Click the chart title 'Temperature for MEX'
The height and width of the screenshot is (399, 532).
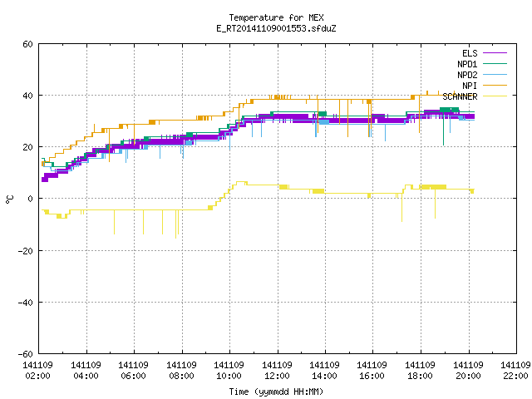(x=276, y=17)
